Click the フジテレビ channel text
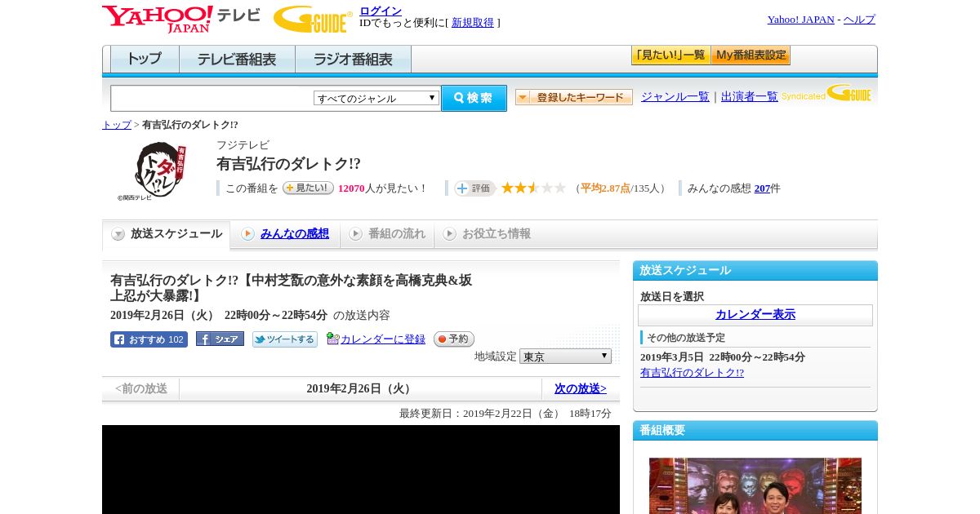The image size is (980, 514). [x=243, y=145]
